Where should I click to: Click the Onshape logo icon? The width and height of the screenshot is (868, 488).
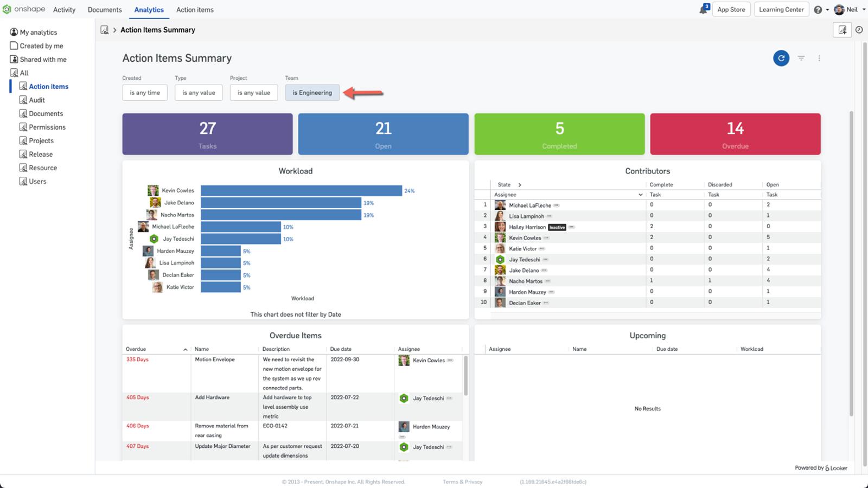point(7,10)
